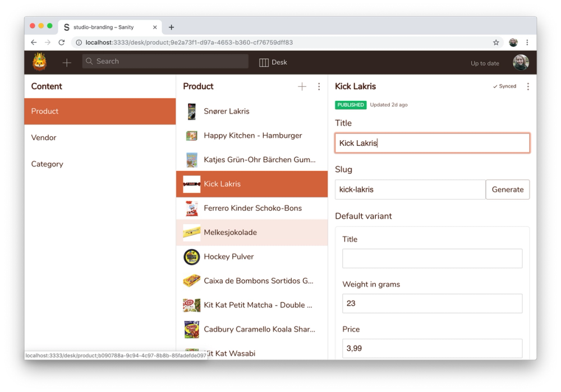Select Vendor in Content list
This screenshot has height=392, width=561.
[x=100, y=138]
